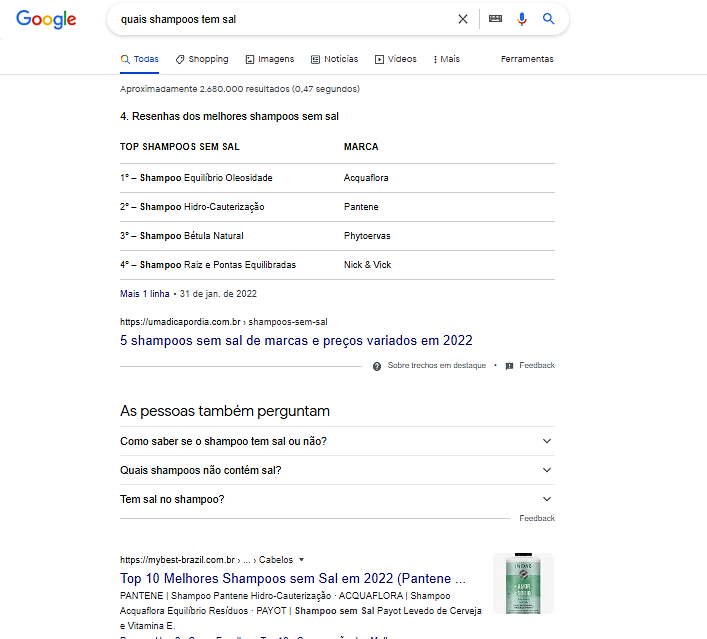Viewport: 707px width, 639px height.
Task: Switch to the Imagens tab
Action: pyautogui.click(x=270, y=59)
